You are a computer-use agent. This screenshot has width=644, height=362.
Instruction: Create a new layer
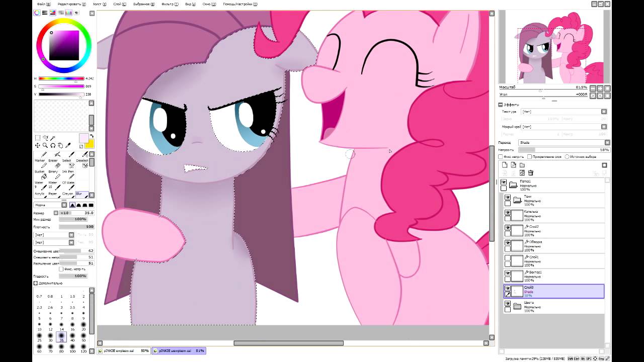coord(505,165)
